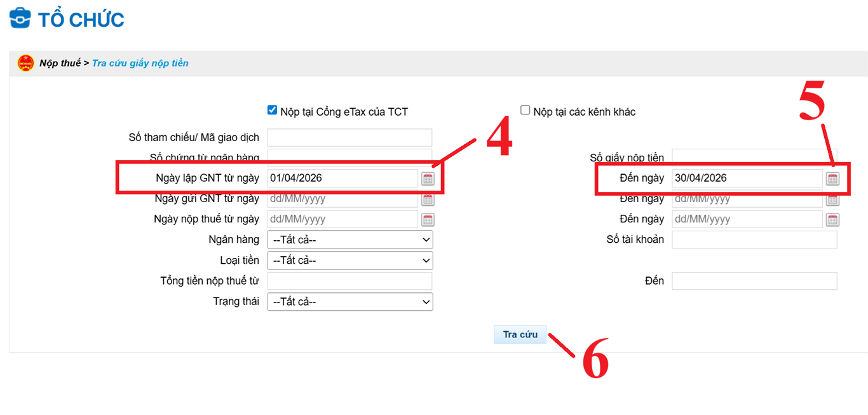
Task: Open Tra cứu giấy nộp tiền breadcrumb item
Action: (140, 63)
